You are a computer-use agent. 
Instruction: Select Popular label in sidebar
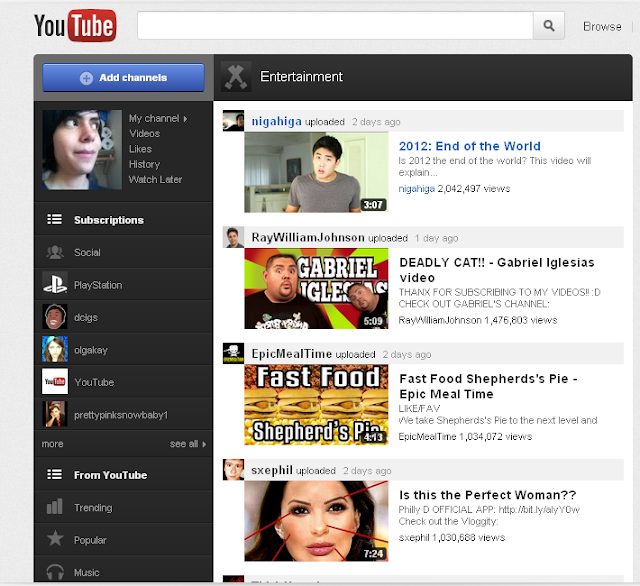pos(90,540)
